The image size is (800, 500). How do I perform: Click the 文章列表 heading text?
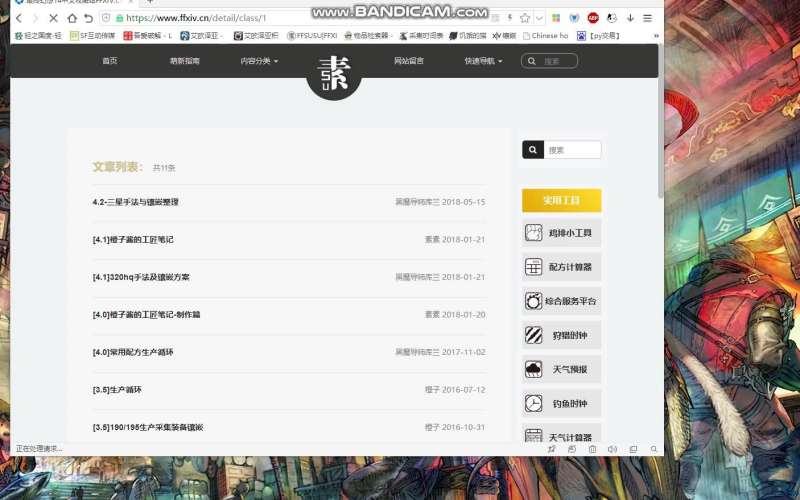(117, 167)
